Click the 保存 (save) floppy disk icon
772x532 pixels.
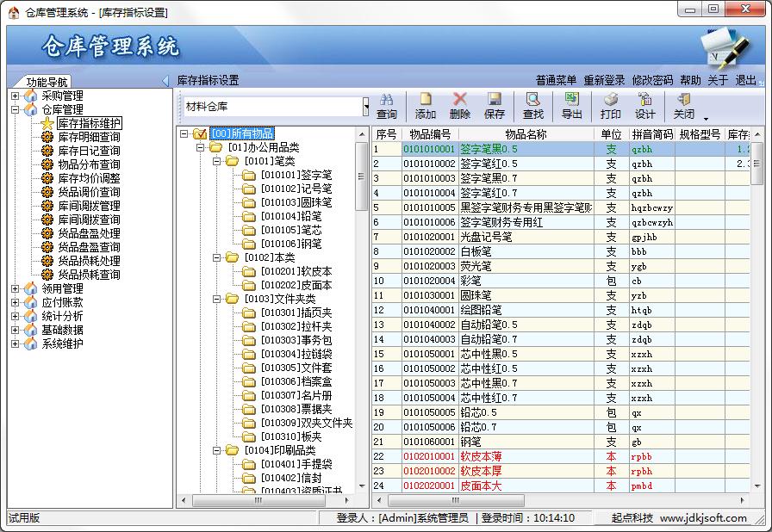[495, 100]
